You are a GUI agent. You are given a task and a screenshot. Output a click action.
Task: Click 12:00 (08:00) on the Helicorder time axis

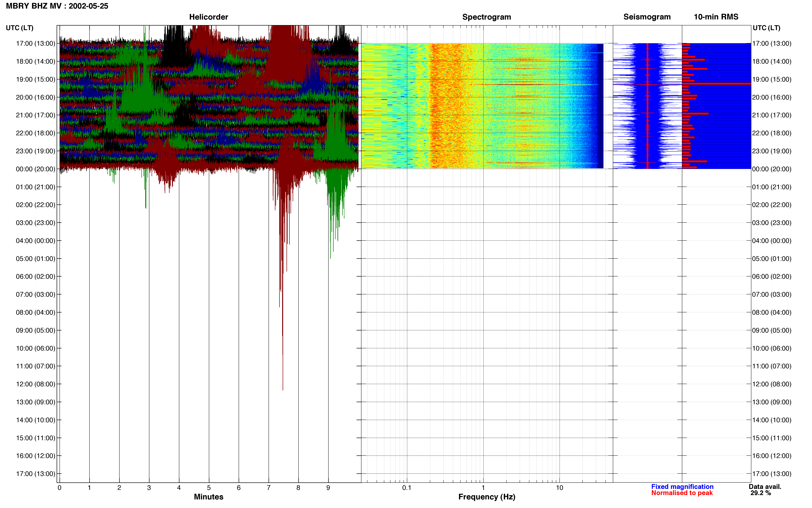pyautogui.click(x=36, y=384)
